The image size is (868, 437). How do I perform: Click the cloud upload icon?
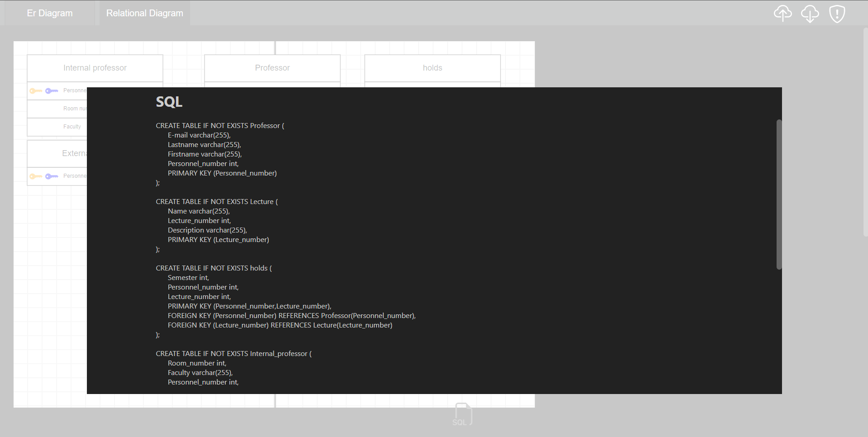click(783, 14)
